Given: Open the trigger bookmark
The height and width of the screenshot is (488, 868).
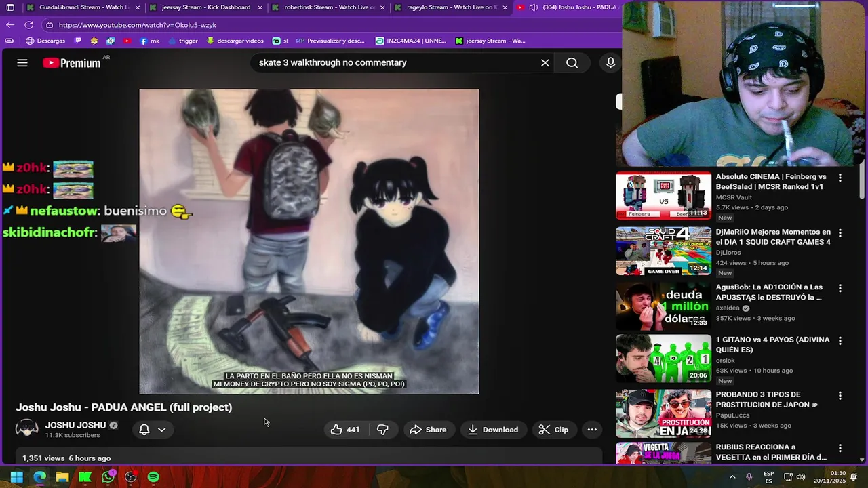Looking at the screenshot, I should click(183, 41).
